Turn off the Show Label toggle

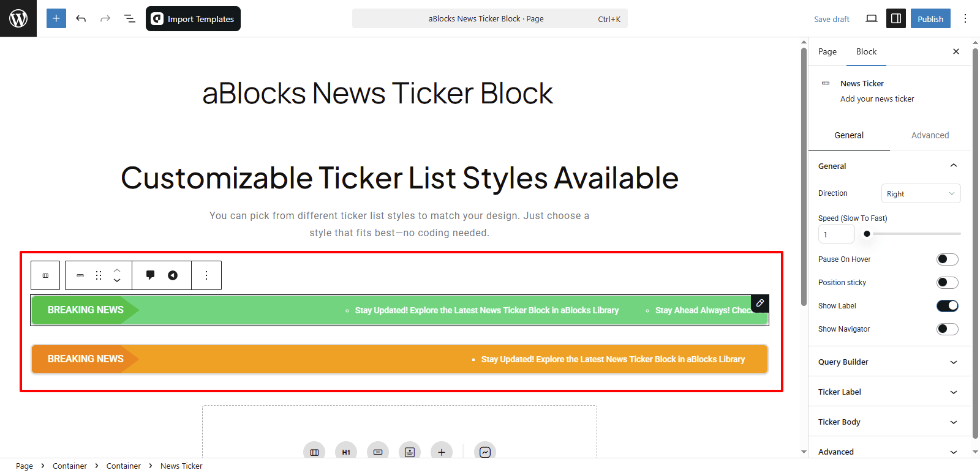pyautogui.click(x=947, y=306)
